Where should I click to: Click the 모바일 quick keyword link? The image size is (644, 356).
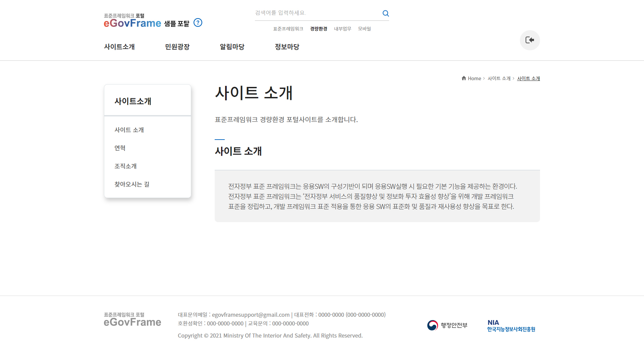364,29
